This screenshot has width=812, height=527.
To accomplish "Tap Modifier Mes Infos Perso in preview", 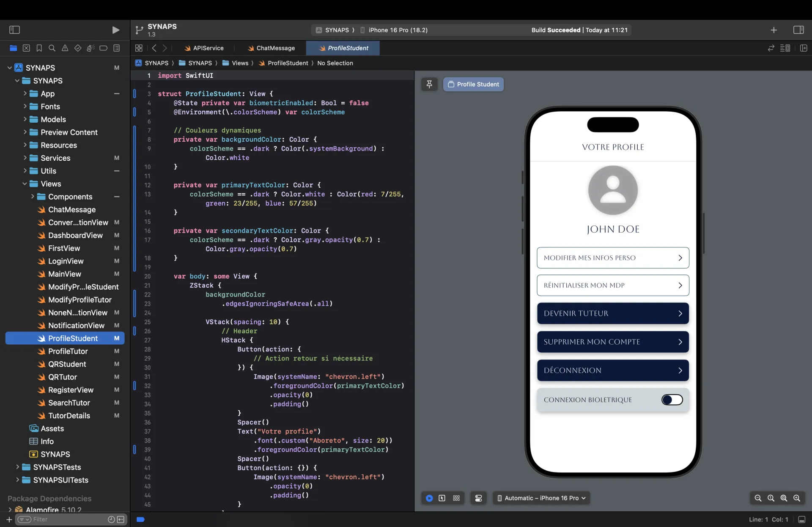I will point(613,258).
